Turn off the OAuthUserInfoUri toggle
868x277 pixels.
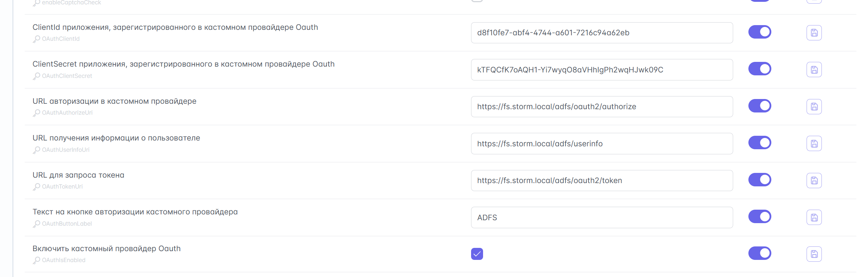759,143
